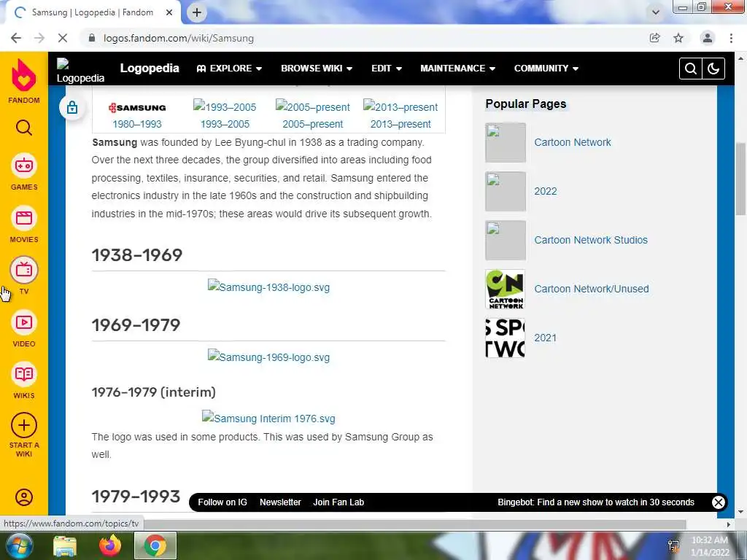Click the scroll-right arrow of horizontal scrollbar
The width and height of the screenshot is (747, 560).
(728, 524)
